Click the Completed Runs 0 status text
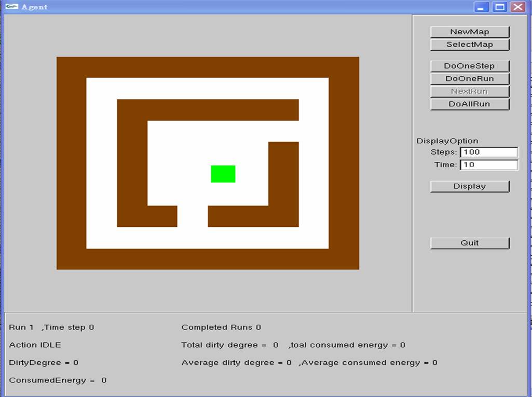532x397 pixels. point(221,327)
